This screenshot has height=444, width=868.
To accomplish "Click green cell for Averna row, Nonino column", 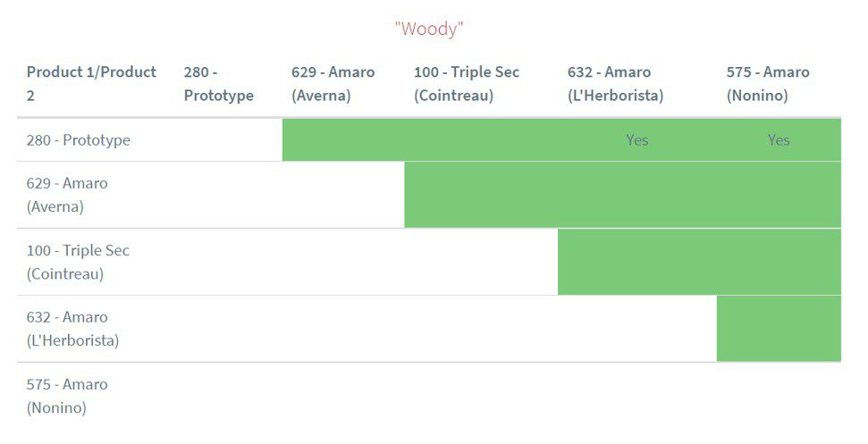I will click(x=779, y=195).
